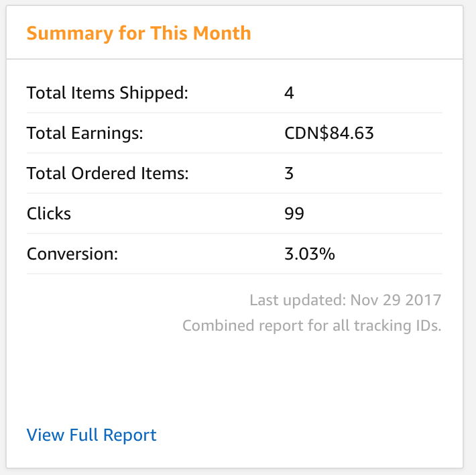Click the tracking IDs phrase in the gray note
This screenshot has width=476, height=475.
[x=398, y=325]
